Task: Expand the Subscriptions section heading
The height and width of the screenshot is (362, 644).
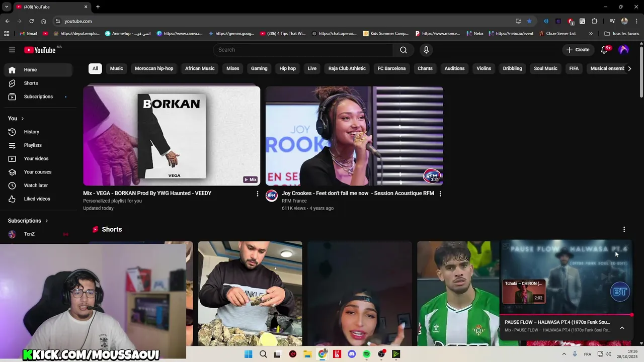Action: pyautogui.click(x=28, y=221)
